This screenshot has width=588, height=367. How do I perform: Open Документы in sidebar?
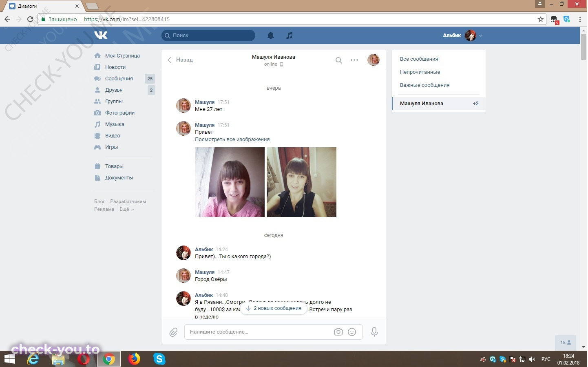click(x=119, y=178)
